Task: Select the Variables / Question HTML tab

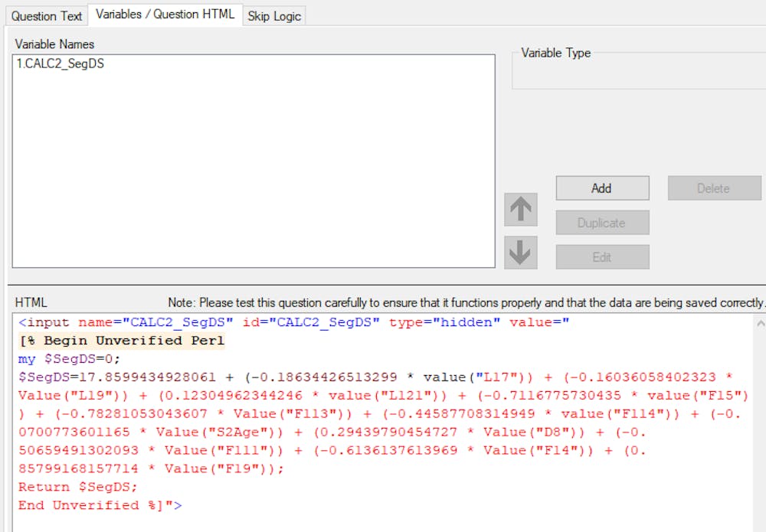Action: click(x=165, y=13)
